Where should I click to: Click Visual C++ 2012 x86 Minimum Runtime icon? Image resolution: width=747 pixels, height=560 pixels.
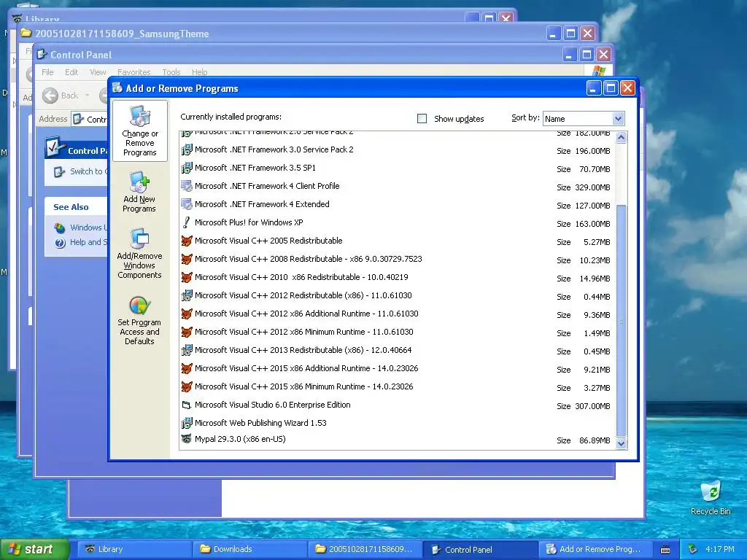[187, 332]
